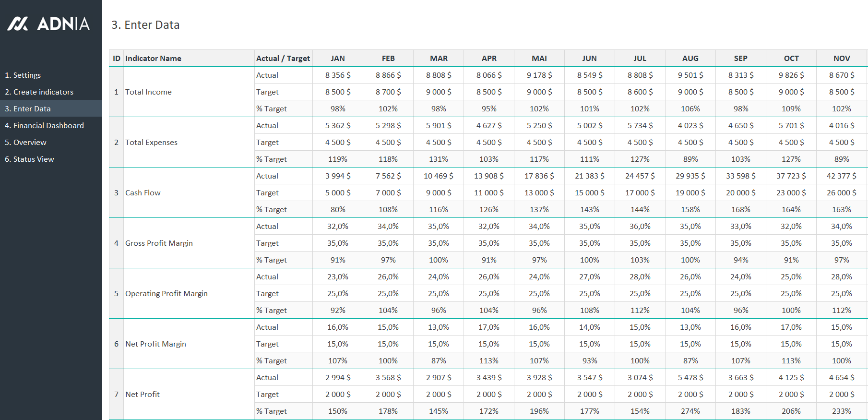Click the NOV month header
Viewport: 868px width, 420px height.
click(842, 59)
